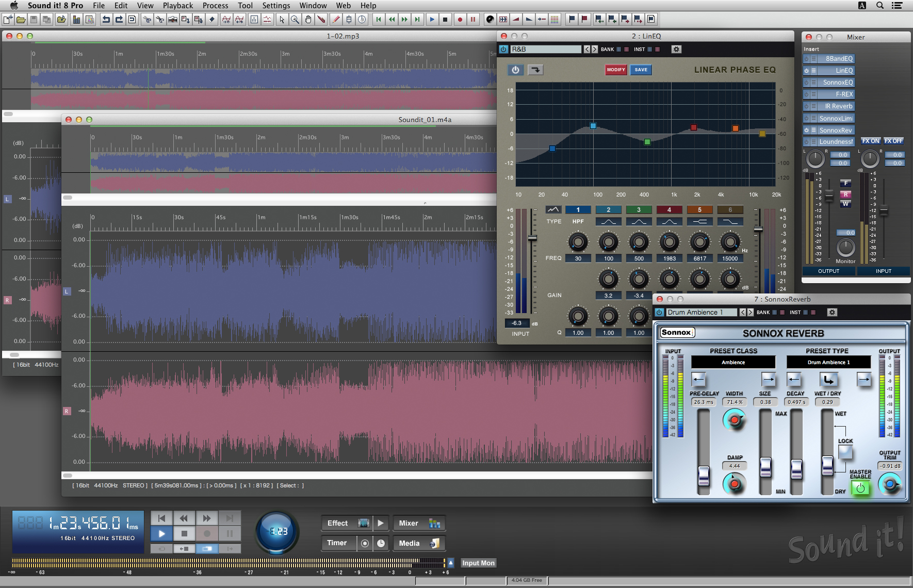The image size is (913, 588).
Task: Toggle power for IR Reverb insert
Action: pos(806,106)
